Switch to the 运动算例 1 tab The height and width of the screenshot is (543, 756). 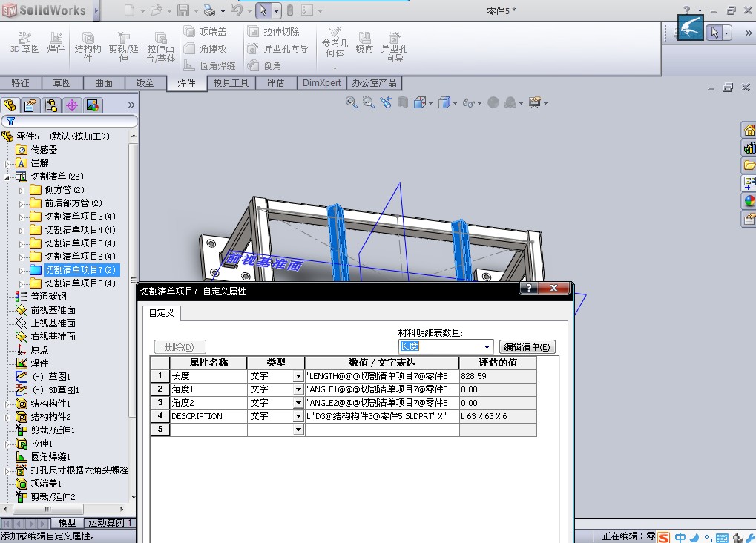point(110,523)
